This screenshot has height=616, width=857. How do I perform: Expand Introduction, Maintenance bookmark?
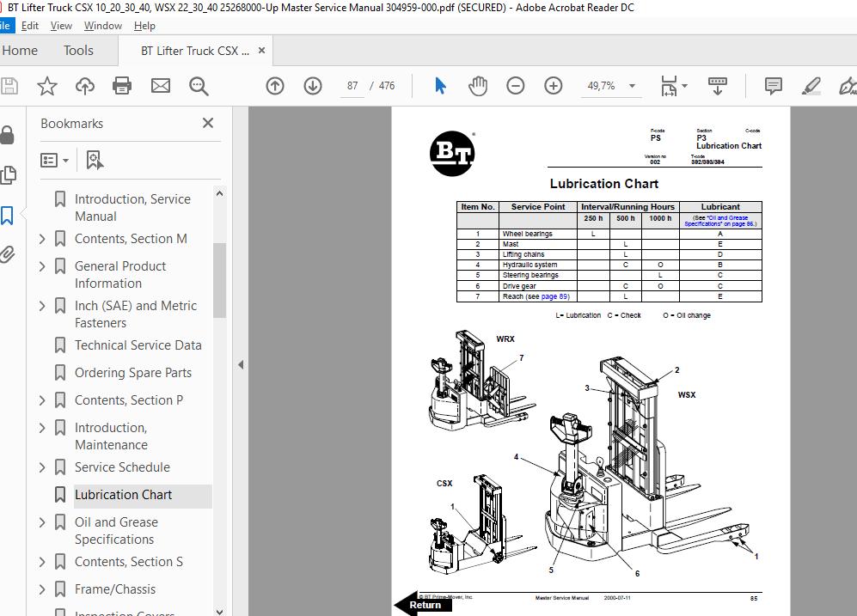[42, 428]
